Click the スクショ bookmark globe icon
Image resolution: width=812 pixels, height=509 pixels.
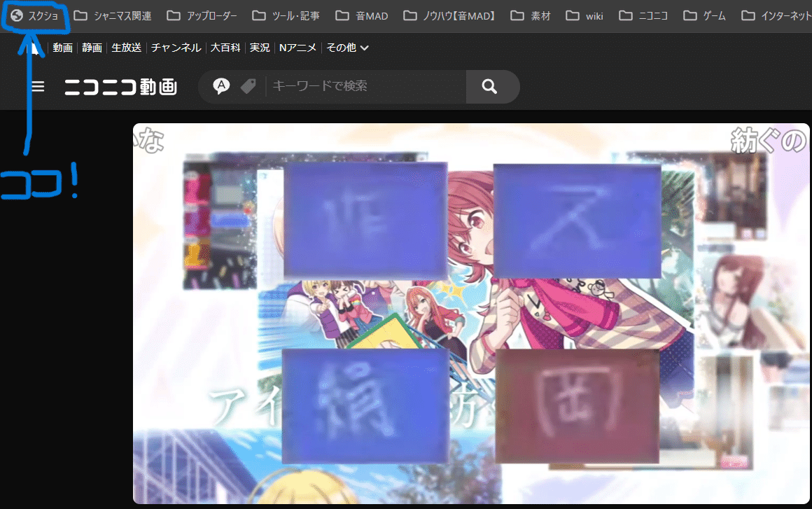[x=17, y=15]
